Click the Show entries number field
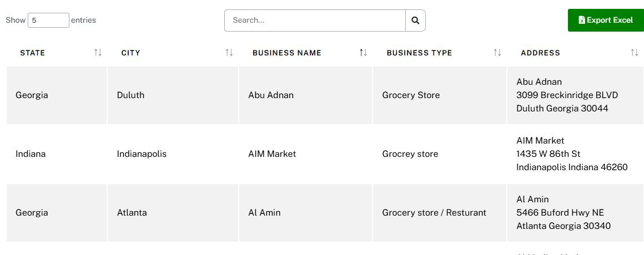This screenshot has width=644, height=255. click(48, 21)
